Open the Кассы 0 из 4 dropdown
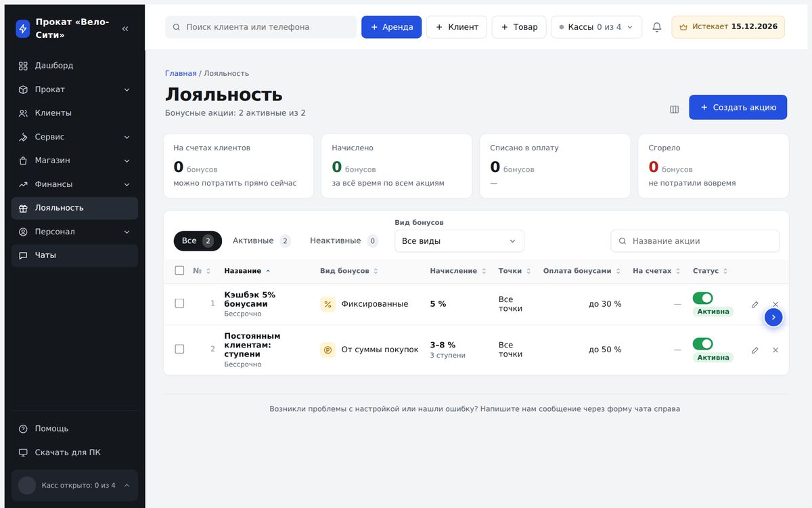This screenshot has height=508, width=812. 596,27
